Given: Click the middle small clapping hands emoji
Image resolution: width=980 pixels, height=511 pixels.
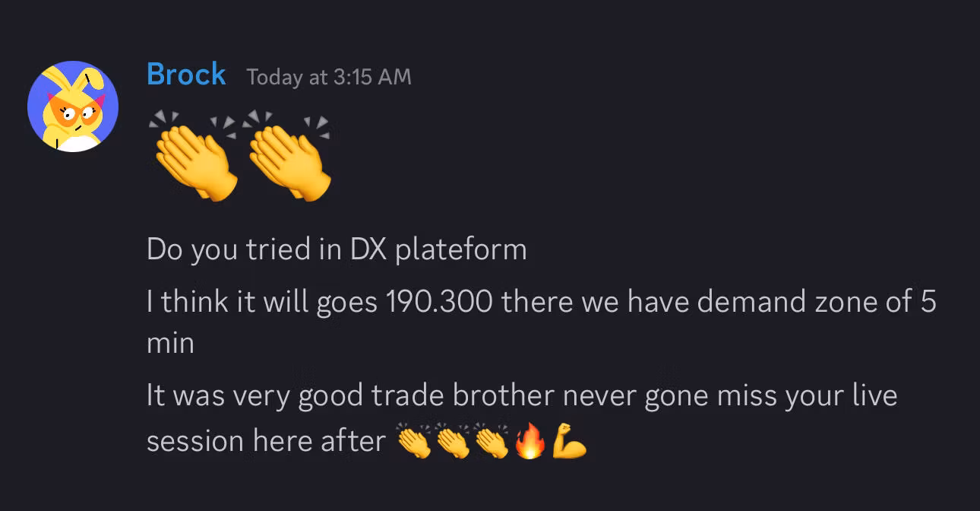Looking at the screenshot, I should coord(453,441).
